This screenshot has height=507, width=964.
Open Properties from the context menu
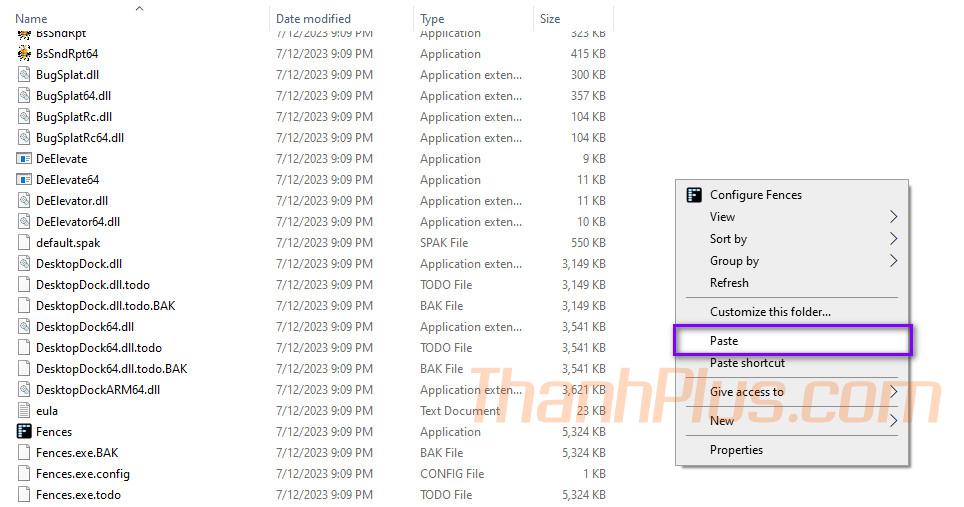click(x=736, y=450)
